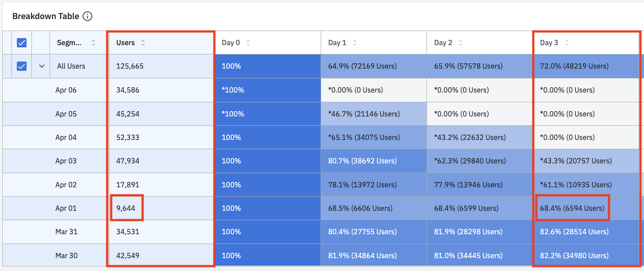Collapse the All Users row with the chevron
644x271 pixels.
42,66
